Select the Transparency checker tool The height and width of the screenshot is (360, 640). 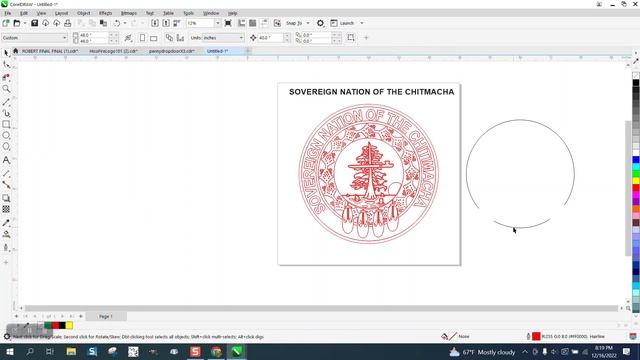pos(6,209)
